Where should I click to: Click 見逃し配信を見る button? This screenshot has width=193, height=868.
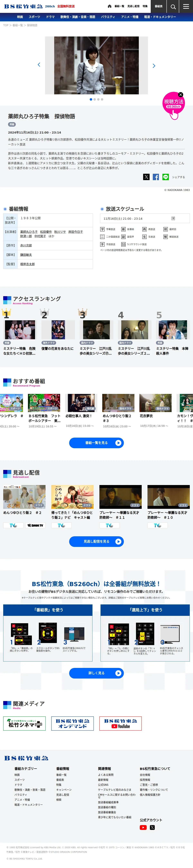[x=96, y=541]
